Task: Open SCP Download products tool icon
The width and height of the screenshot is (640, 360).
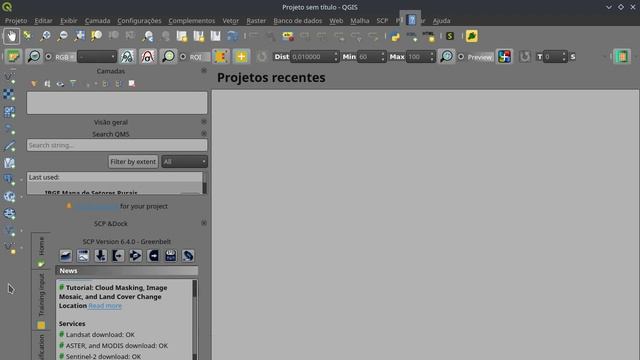Action: click(100, 256)
